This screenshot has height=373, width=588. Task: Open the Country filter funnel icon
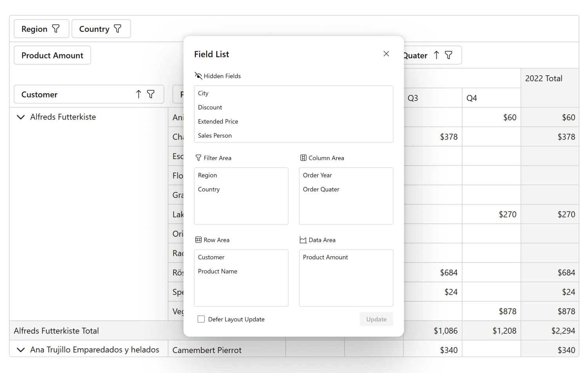tap(118, 29)
